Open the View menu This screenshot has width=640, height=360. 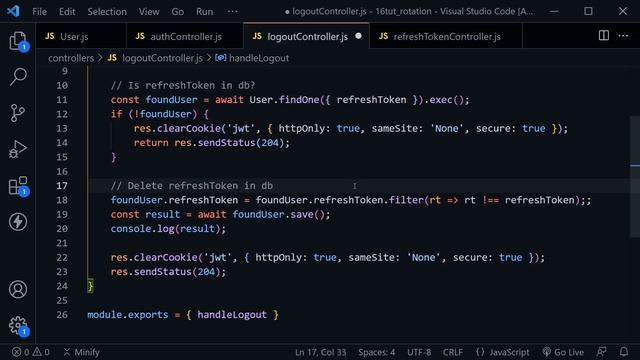point(149,11)
